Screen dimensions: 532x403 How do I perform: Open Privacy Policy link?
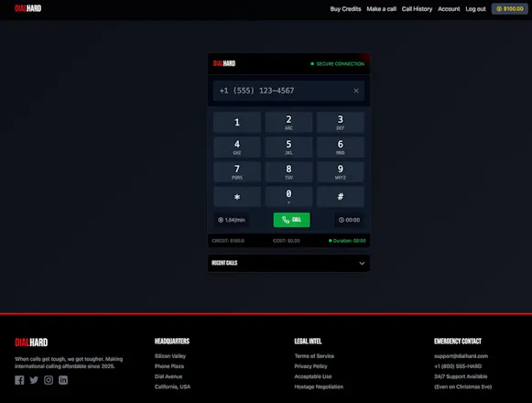310,366
